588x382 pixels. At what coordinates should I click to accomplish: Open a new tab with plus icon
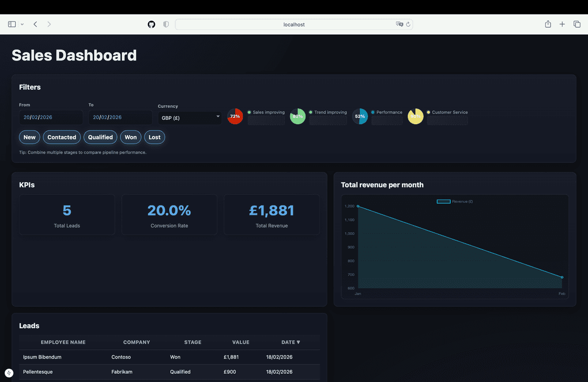tap(562, 25)
